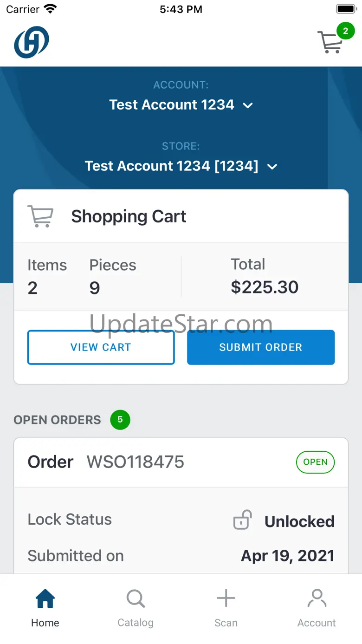Expand the Test Account 1234 account dropdown

tap(181, 104)
